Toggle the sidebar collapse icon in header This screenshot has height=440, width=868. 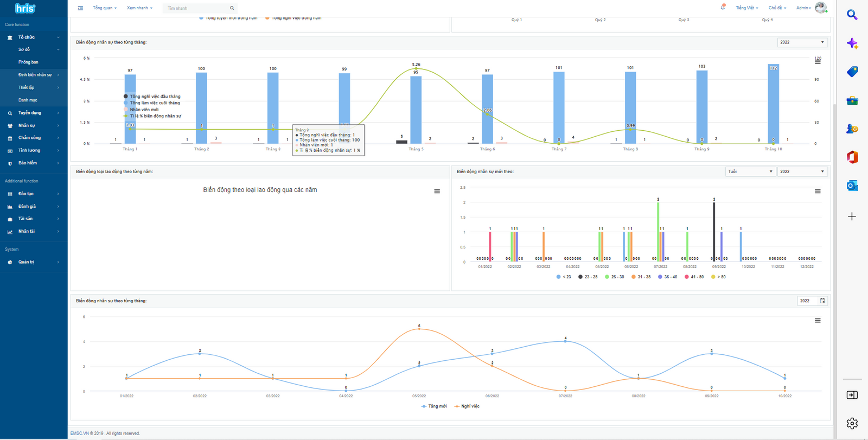[80, 8]
